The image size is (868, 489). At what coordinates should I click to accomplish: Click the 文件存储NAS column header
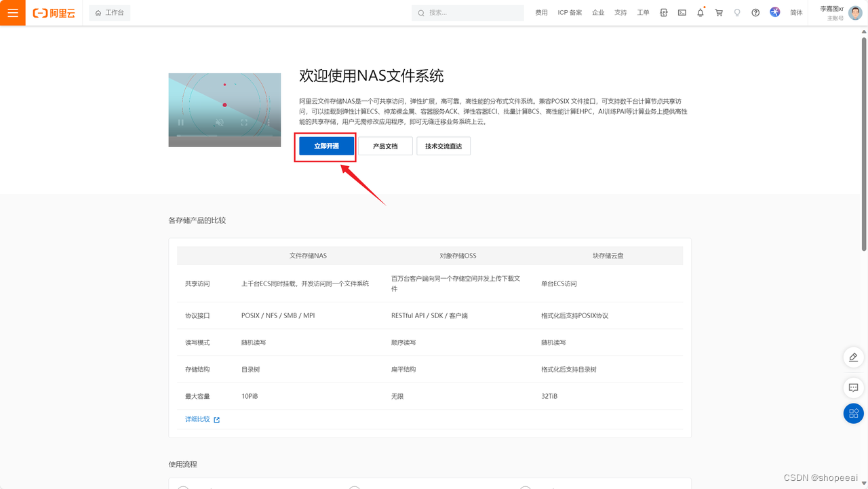tap(308, 256)
